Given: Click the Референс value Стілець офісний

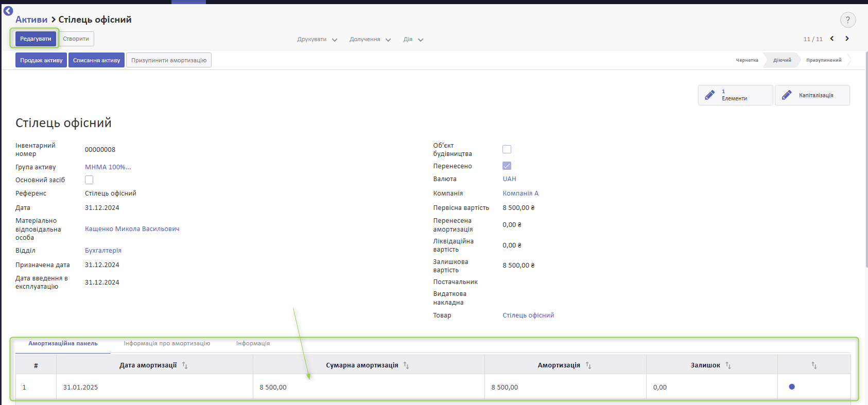Looking at the screenshot, I should (111, 193).
